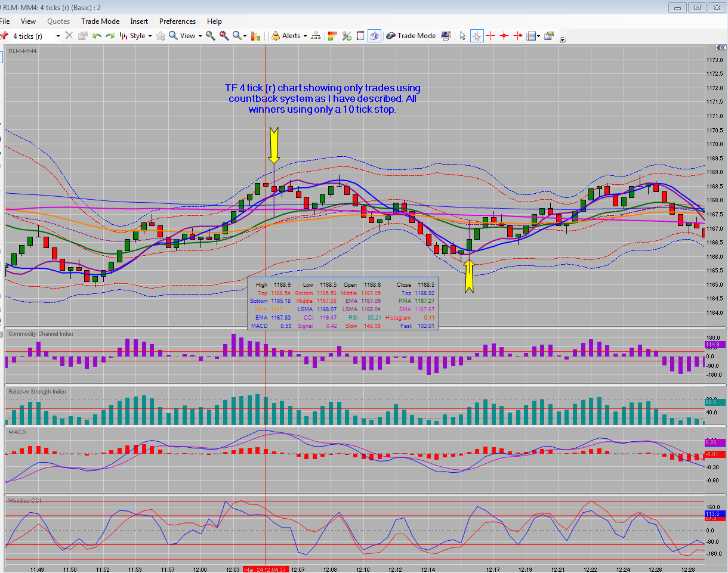Click the star favorites icon
This screenshot has height=573, width=728.
coord(161,36)
